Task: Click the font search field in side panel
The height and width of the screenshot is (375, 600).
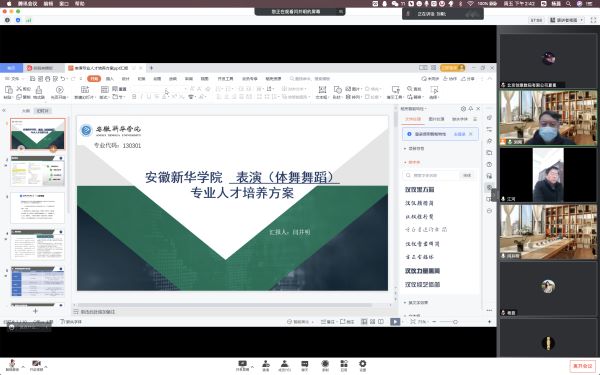Action: (431, 175)
